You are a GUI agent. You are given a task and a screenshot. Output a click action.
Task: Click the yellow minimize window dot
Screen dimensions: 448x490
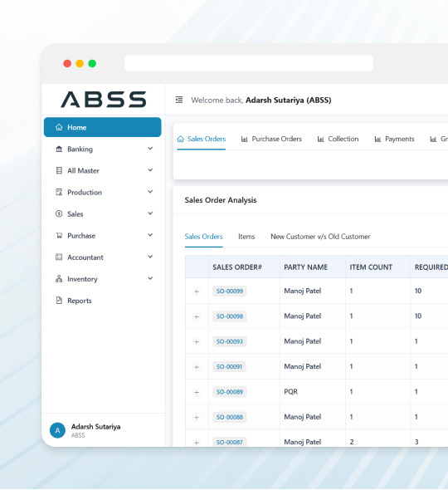point(80,63)
